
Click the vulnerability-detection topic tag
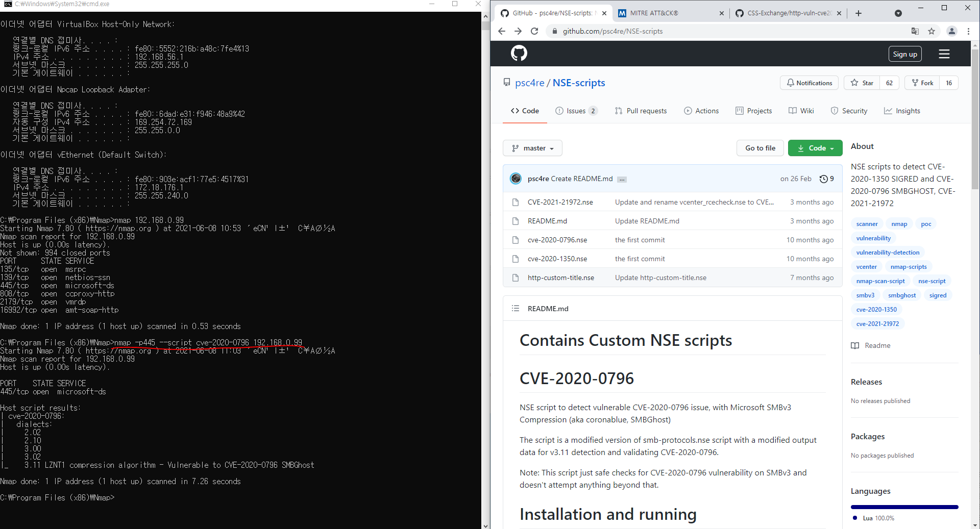pos(888,253)
